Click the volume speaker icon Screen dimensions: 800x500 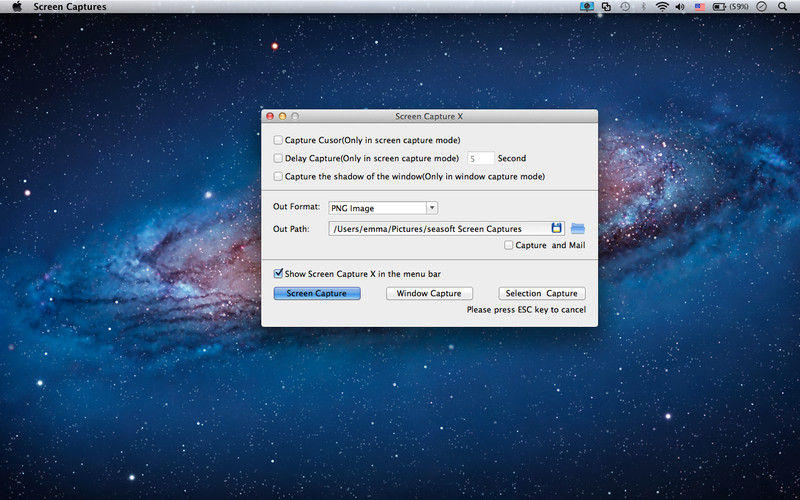pos(680,7)
